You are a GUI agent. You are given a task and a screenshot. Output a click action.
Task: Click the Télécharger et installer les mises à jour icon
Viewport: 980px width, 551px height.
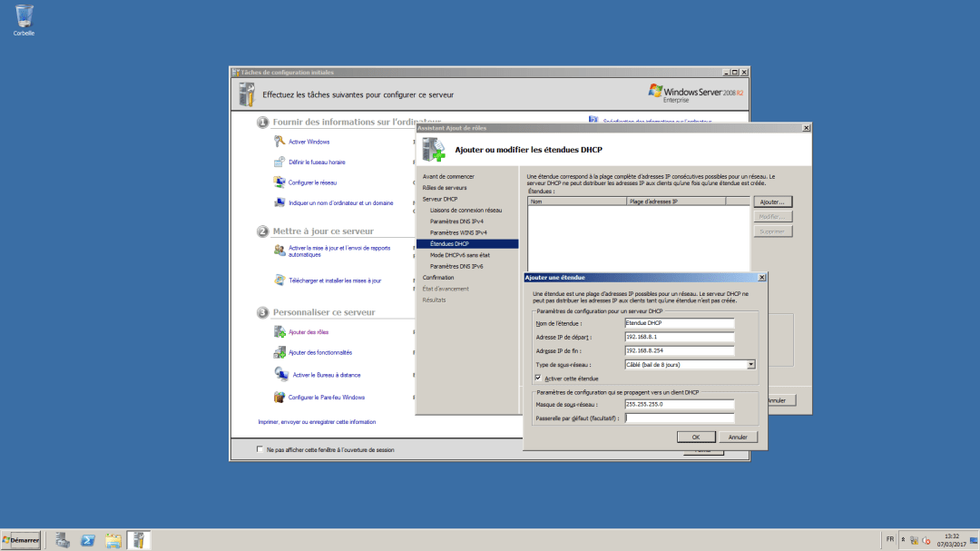278,280
